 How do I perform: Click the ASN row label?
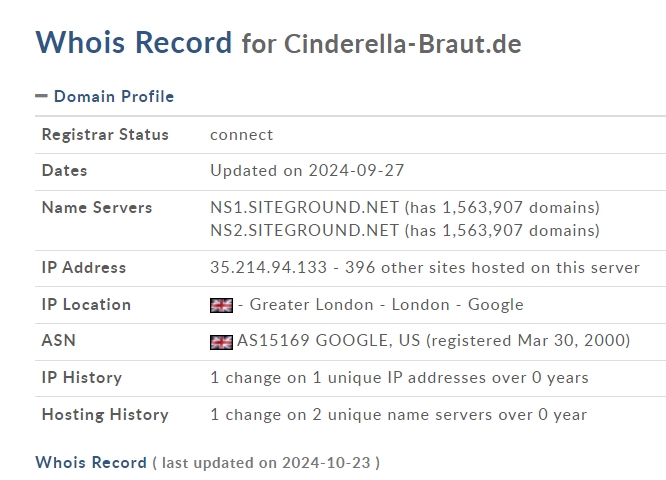point(59,341)
